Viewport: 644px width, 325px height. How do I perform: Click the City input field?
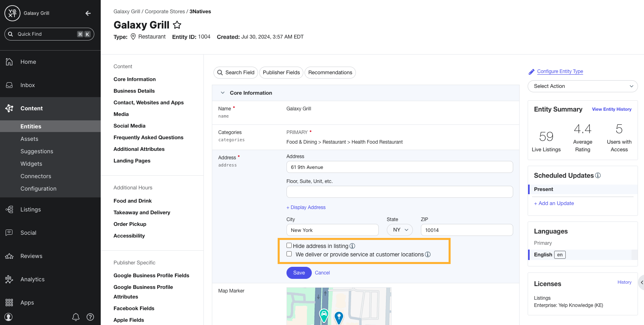tap(332, 230)
